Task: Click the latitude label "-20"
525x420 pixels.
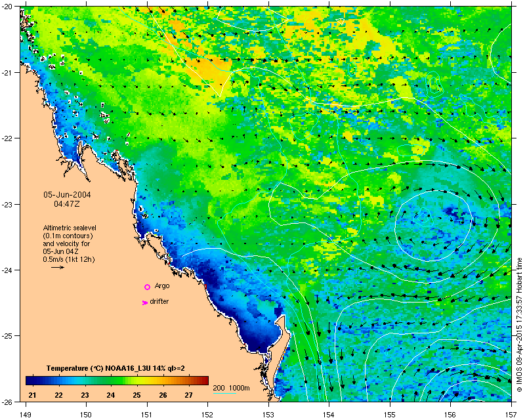Action: pyautogui.click(x=7, y=7)
